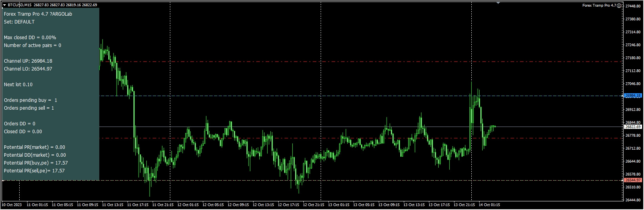Click the 13 Oct 17:15 time axis label
The width and height of the screenshot is (644, 210).
click(x=439, y=205)
